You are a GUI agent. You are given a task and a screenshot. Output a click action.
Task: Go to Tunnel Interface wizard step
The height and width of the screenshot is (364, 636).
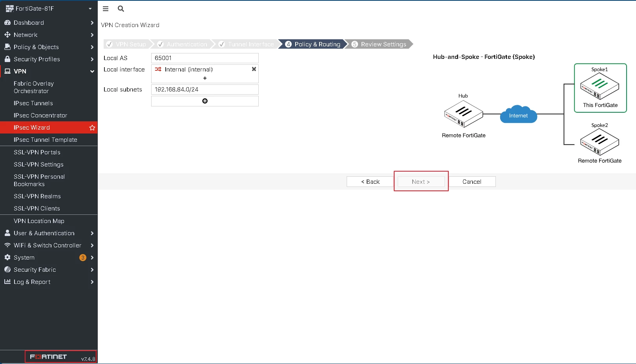click(x=247, y=44)
